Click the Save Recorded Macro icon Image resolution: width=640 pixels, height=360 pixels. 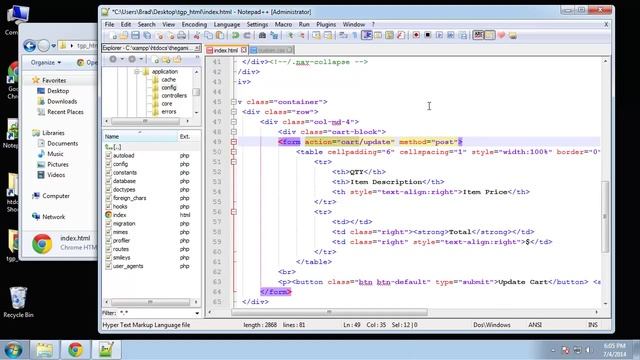click(463, 36)
